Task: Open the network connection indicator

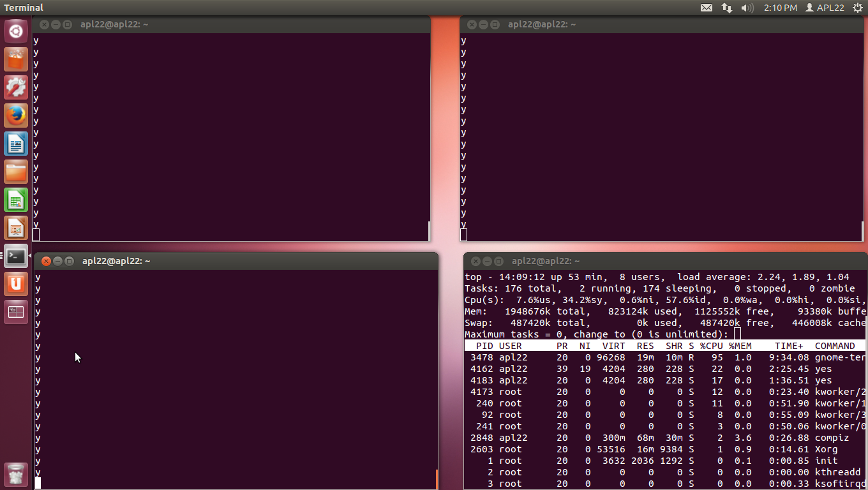Action: pos(727,8)
